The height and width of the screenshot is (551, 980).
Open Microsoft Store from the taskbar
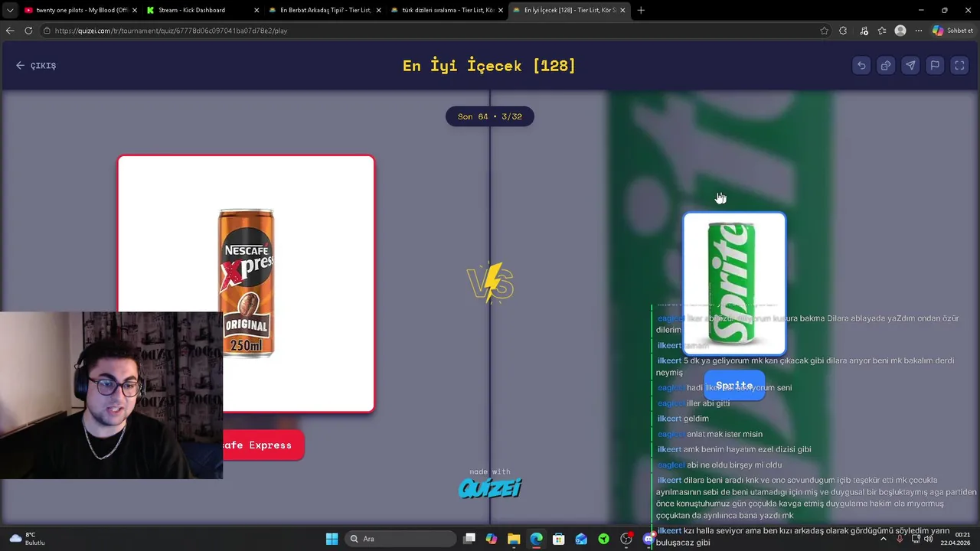coord(559,539)
